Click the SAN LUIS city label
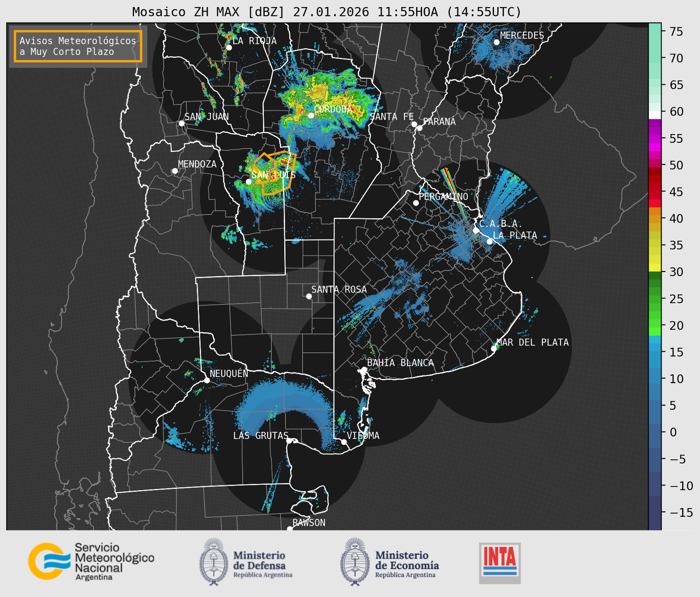 click(274, 175)
